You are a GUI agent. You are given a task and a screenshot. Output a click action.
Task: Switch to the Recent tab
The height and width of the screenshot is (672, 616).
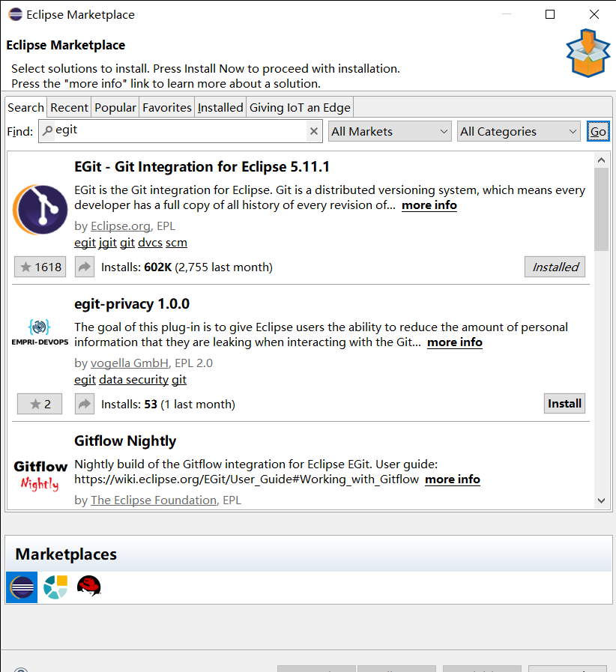(x=69, y=107)
